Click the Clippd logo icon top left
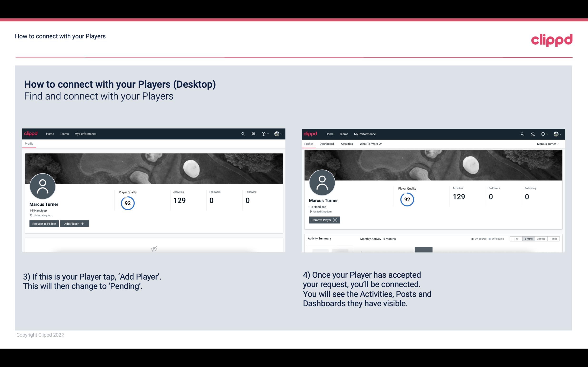The height and width of the screenshot is (367, 588). coord(31,133)
